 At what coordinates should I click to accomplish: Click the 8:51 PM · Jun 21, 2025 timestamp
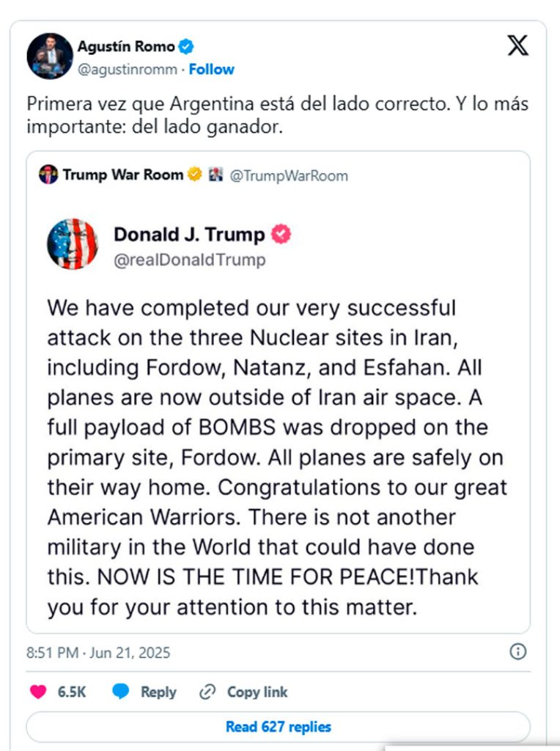tap(98, 653)
